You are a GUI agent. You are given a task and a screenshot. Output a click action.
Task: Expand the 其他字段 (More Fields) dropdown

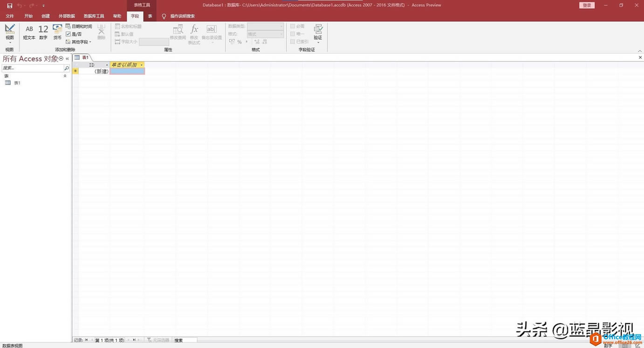80,42
